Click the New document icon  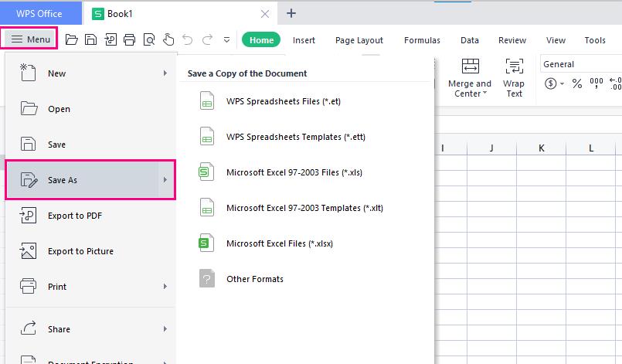(28, 73)
